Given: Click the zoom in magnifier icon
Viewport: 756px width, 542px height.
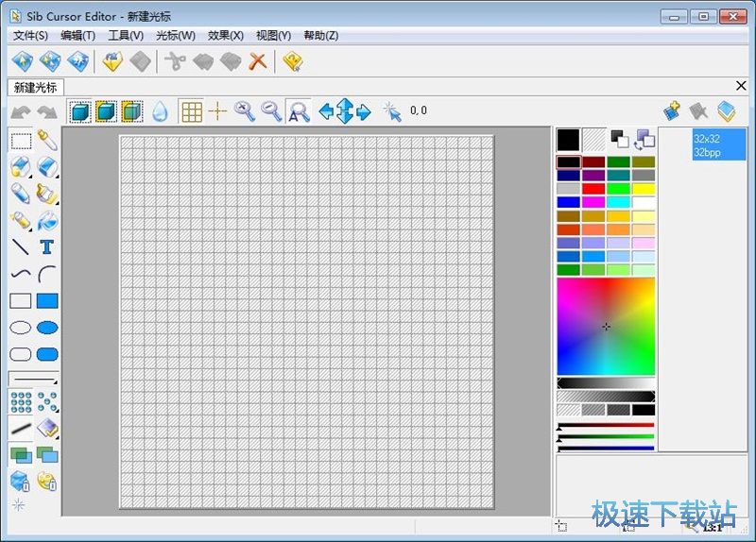Looking at the screenshot, I should (x=245, y=111).
